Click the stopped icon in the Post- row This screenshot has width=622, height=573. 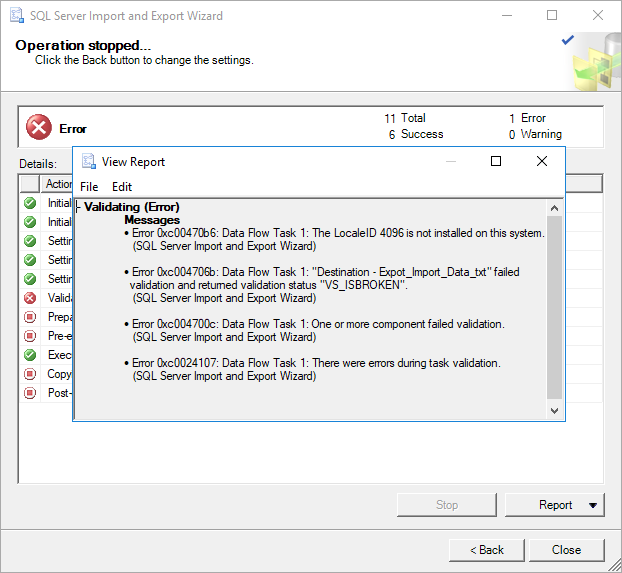[x=30, y=393]
